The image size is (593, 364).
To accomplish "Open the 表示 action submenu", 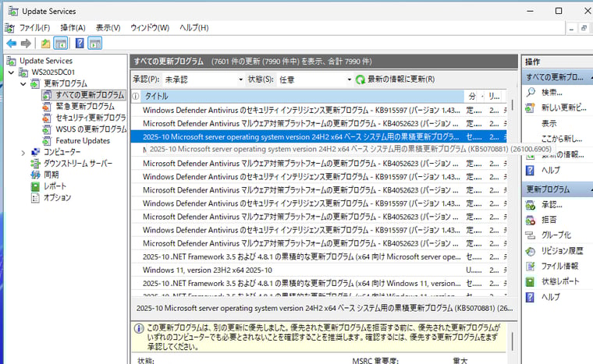I will 549,123.
